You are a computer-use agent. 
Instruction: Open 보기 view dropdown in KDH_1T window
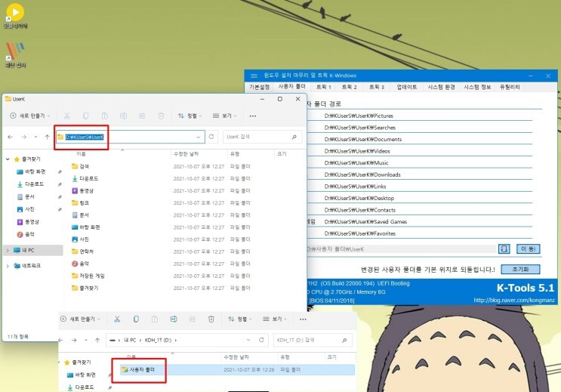point(275,319)
